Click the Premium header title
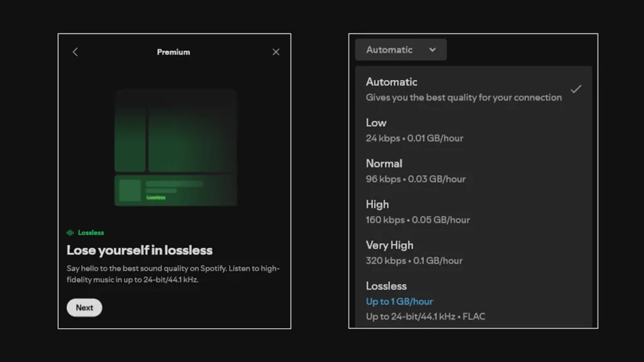Viewport: 644px width, 362px height. click(x=174, y=52)
